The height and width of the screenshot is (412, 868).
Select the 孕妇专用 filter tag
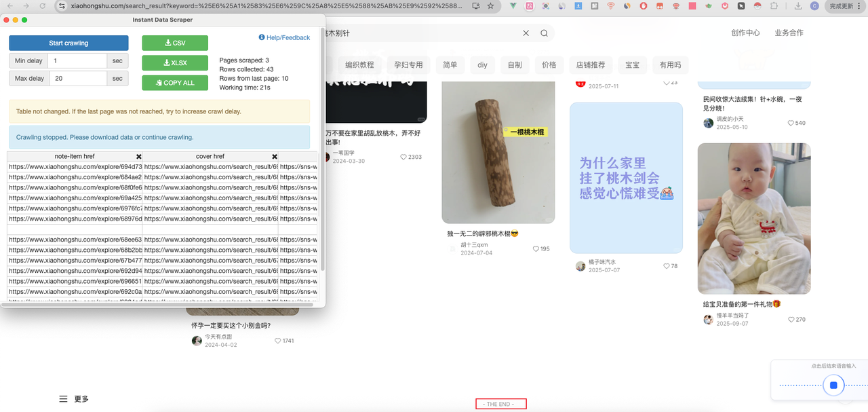click(408, 64)
